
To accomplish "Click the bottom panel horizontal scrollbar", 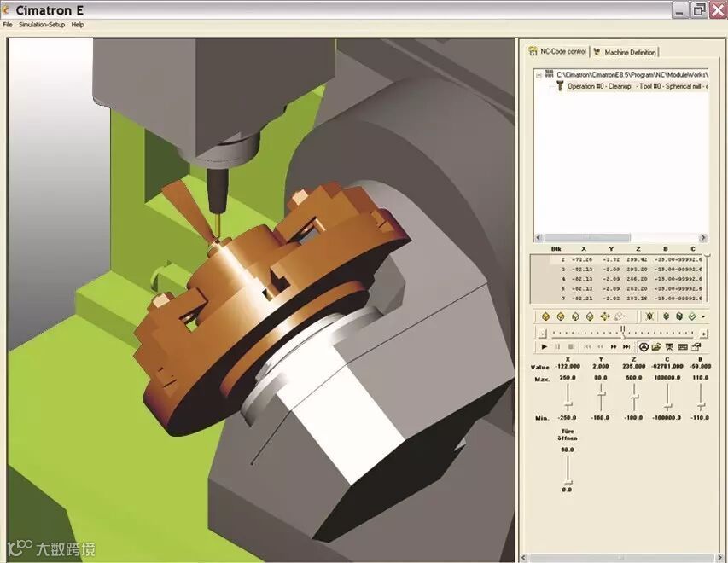I will 620,557.
